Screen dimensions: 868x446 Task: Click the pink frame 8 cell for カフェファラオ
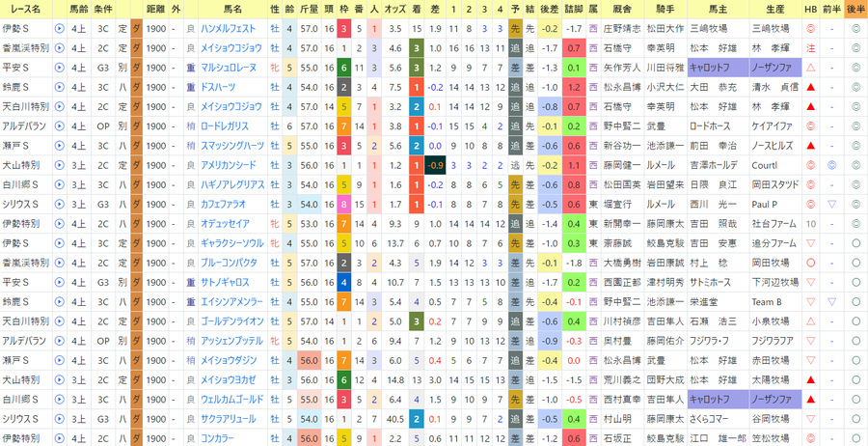[343, 205]
